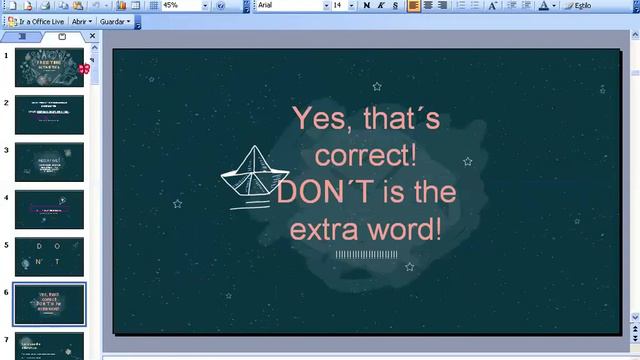Paste with the clipboard icon
The height and width of the screenshot is (360, 640).
coord(78,5)
